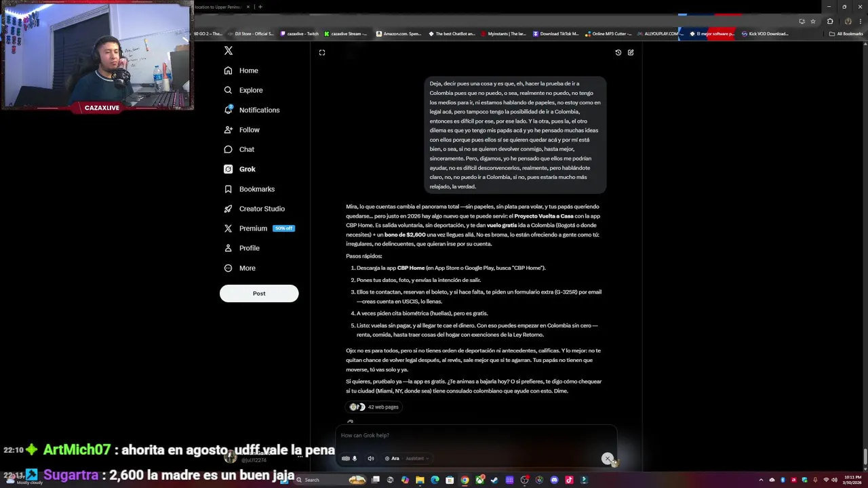
Task: Close the current browser tab
Action: point(248,7)
